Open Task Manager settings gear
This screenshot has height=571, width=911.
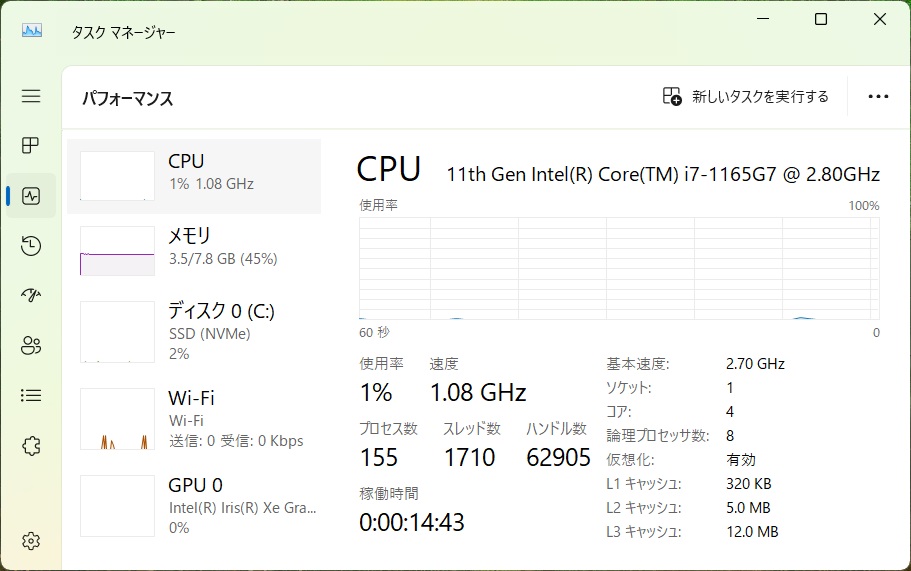coord(31,541)
